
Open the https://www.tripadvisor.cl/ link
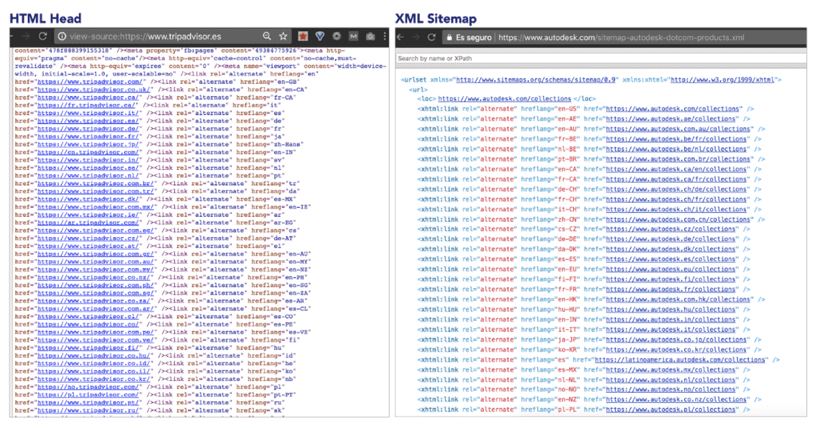[89, 317]
